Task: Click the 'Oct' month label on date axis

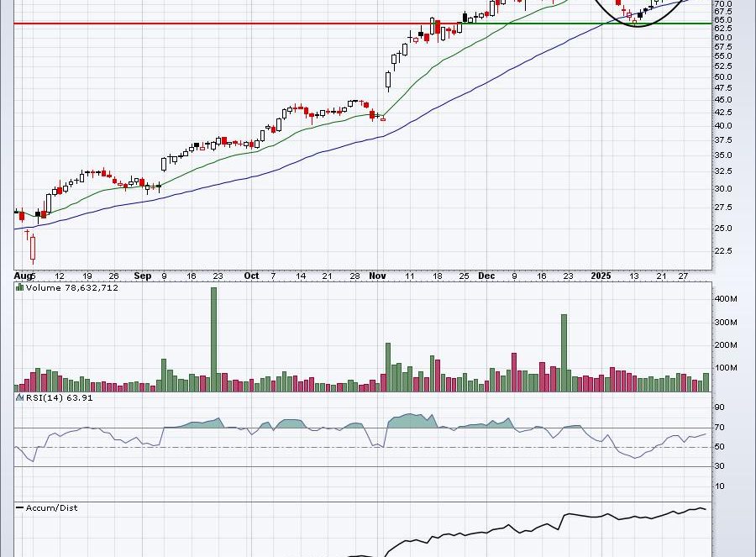Action: 251,276
